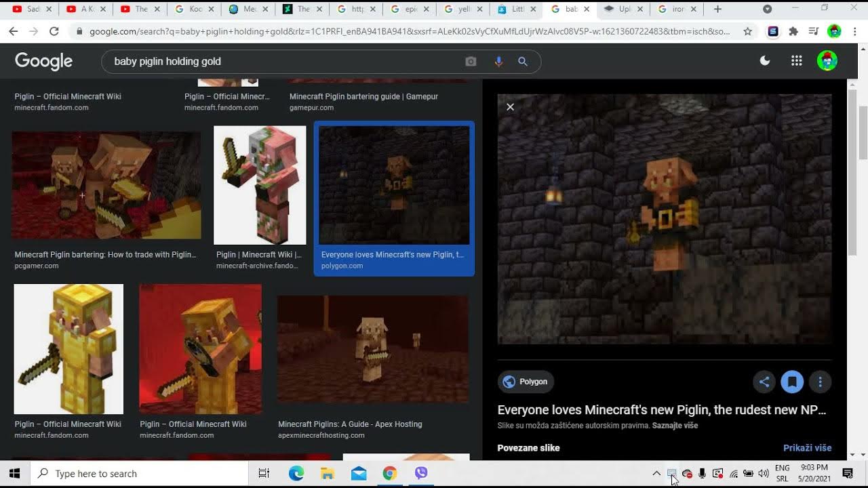This screenshot has width=868, height=488.
Task: Open the zombified piglin Minecraft Wiki thumbnail
Action: pos(260,185)
